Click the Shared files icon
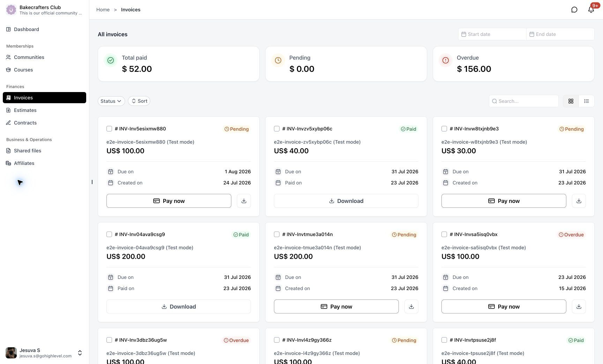 click(x=8, y=151)
